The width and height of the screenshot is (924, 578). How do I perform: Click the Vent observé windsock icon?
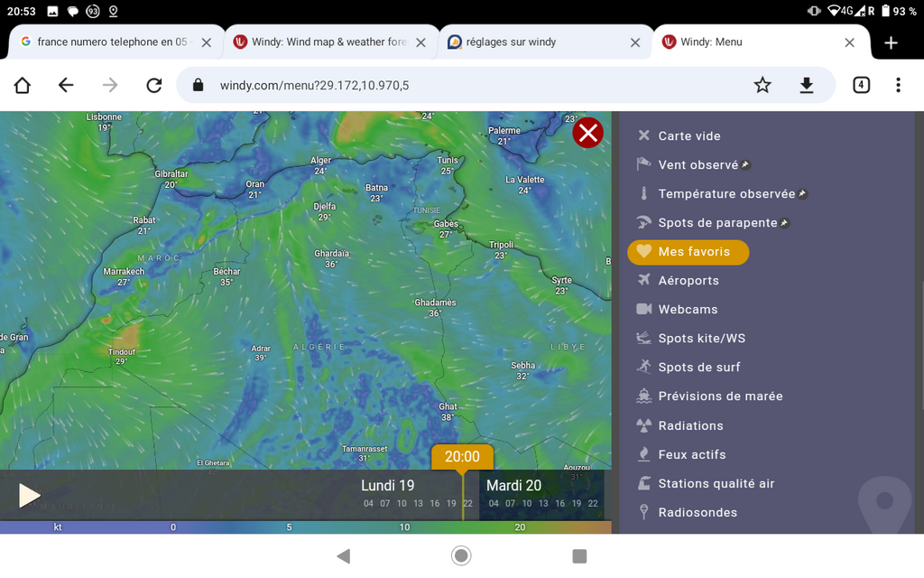[x=643, y=164]
